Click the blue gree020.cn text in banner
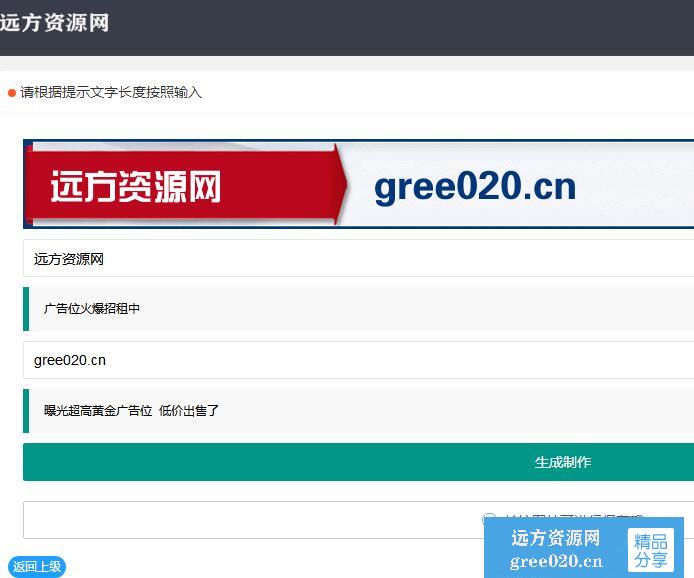 tap(475, 187)
